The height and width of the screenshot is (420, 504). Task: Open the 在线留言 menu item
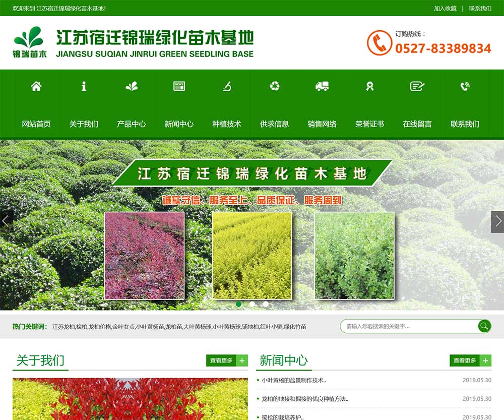(x=417, y=124)
